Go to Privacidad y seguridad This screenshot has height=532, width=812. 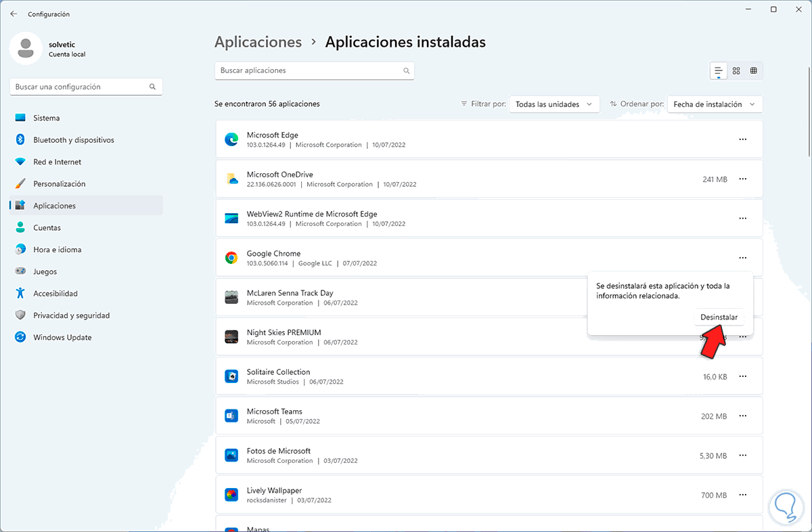coord(71,315)
